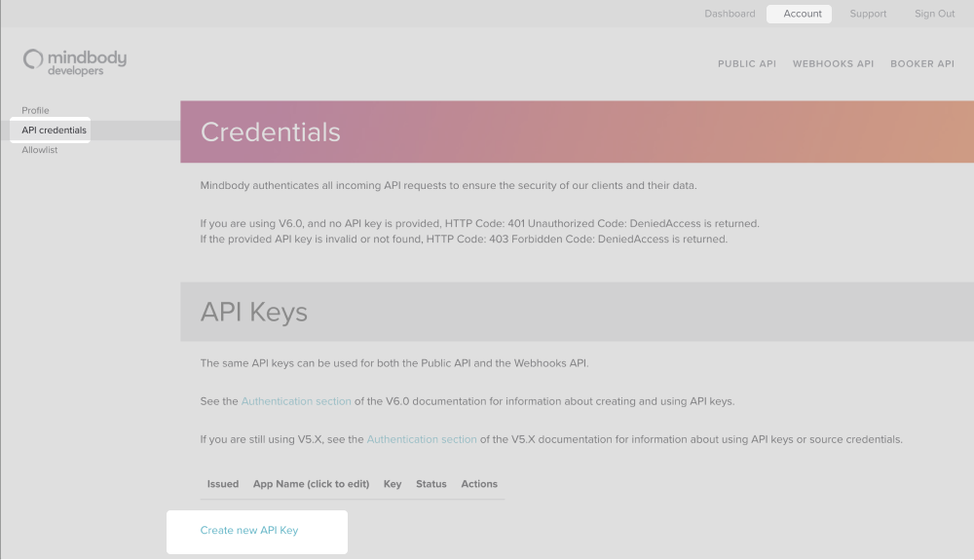974x560 pixels.
Task: Open the Dashboard page
Action: (x=730, y=14)
